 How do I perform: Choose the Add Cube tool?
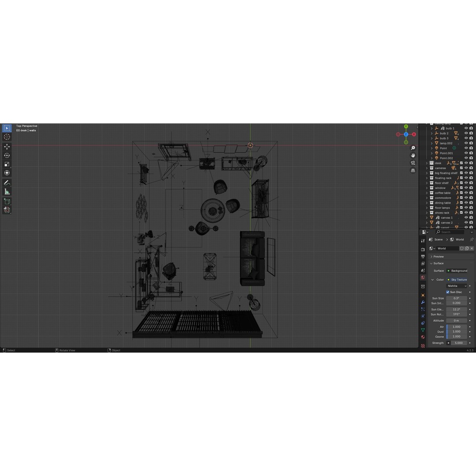[x=7, y=201]
